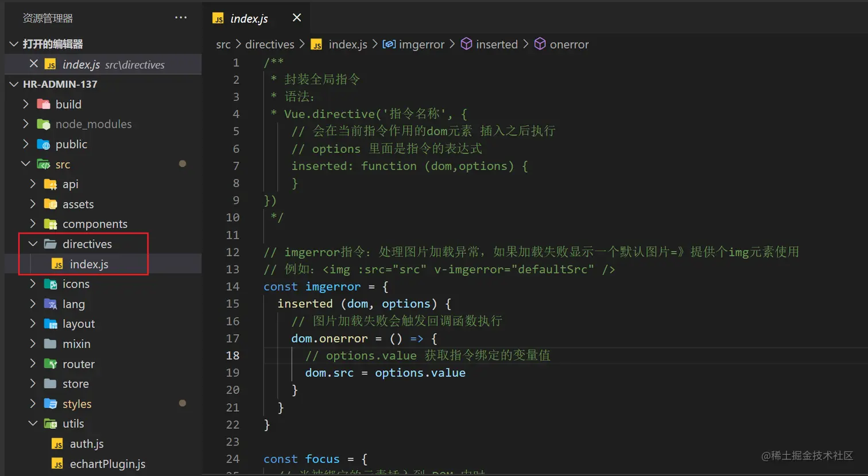Open the store folder in explorer
Viewport: 868px width, 476px height.
pos(75,384)
